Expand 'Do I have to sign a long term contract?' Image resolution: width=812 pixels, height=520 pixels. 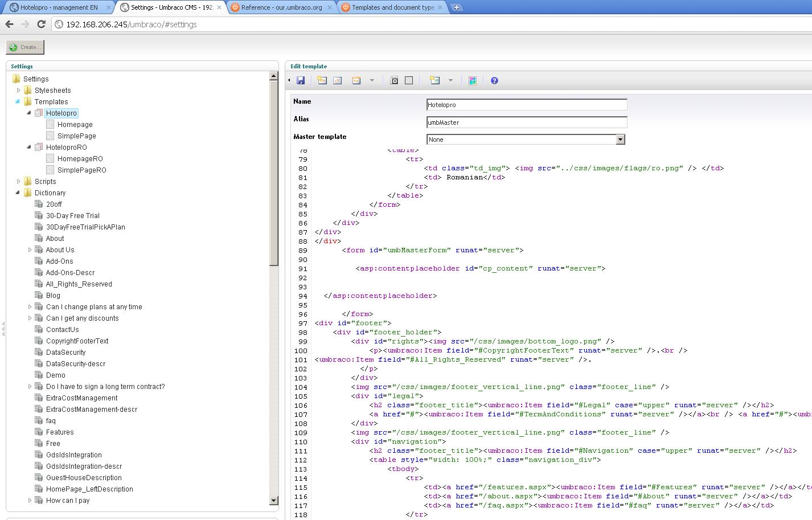coord(30,386)
